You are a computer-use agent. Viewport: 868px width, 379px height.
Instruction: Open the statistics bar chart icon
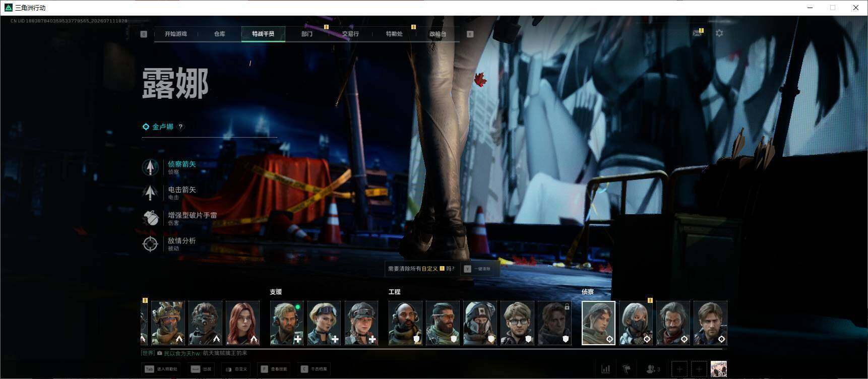[606, 369]
